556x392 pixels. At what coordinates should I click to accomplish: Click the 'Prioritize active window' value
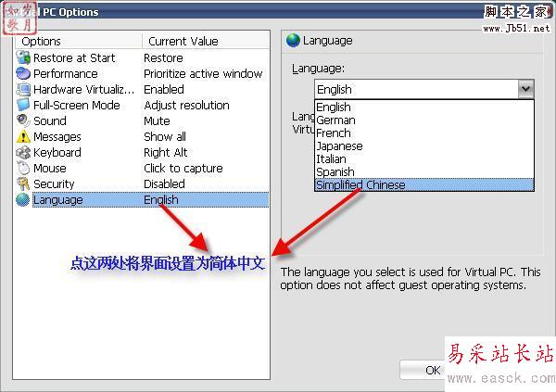203,74
